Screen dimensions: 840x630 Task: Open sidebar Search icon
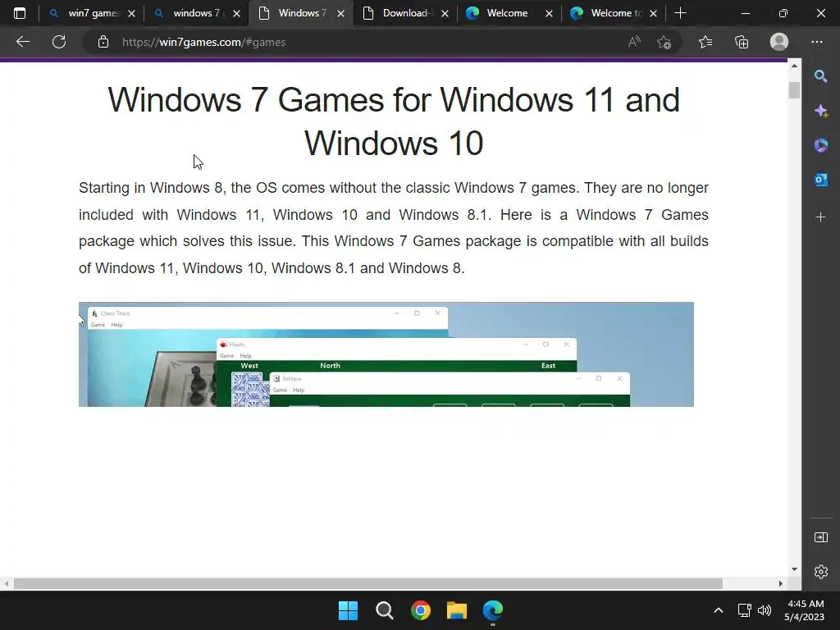click(x=820, y=76)
